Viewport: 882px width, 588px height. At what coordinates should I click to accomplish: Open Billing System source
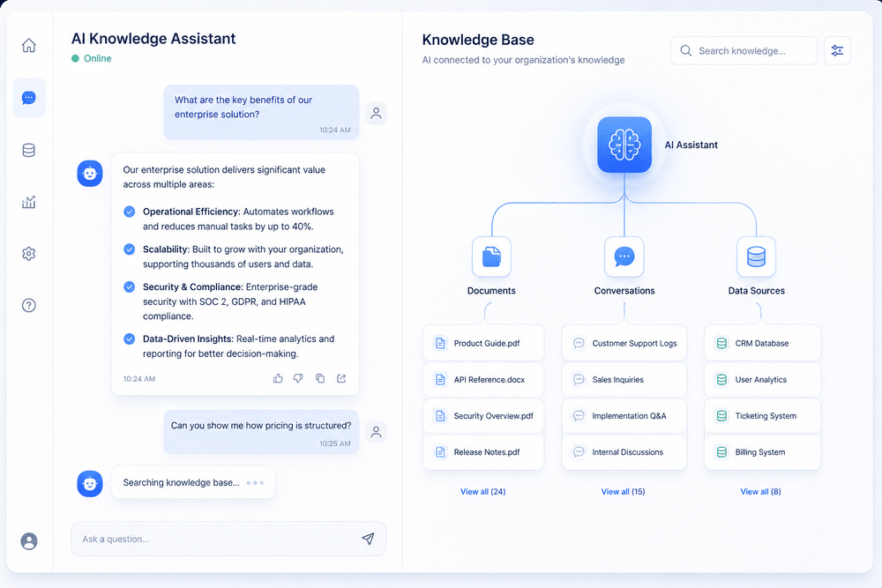point(763,452)
